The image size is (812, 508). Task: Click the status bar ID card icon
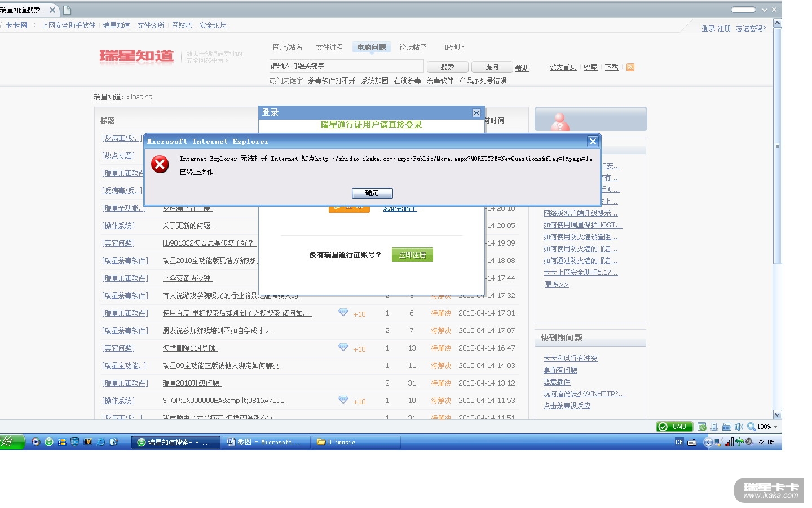pos(727,427)
